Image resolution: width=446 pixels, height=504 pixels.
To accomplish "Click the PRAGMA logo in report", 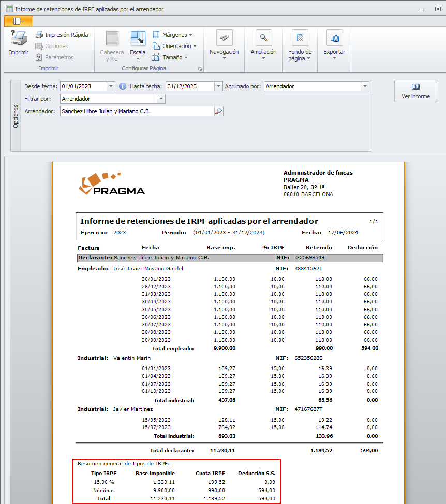I will pos(112,184).
